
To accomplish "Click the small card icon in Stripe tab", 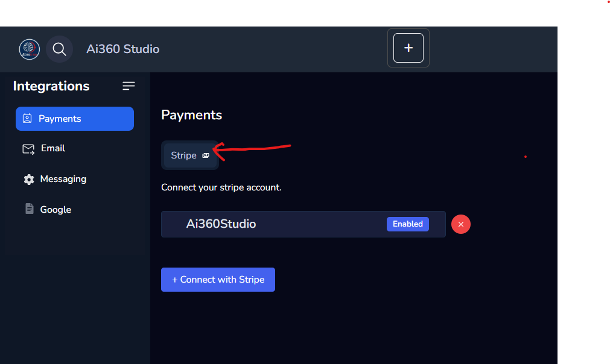I will tap(206, 155).
